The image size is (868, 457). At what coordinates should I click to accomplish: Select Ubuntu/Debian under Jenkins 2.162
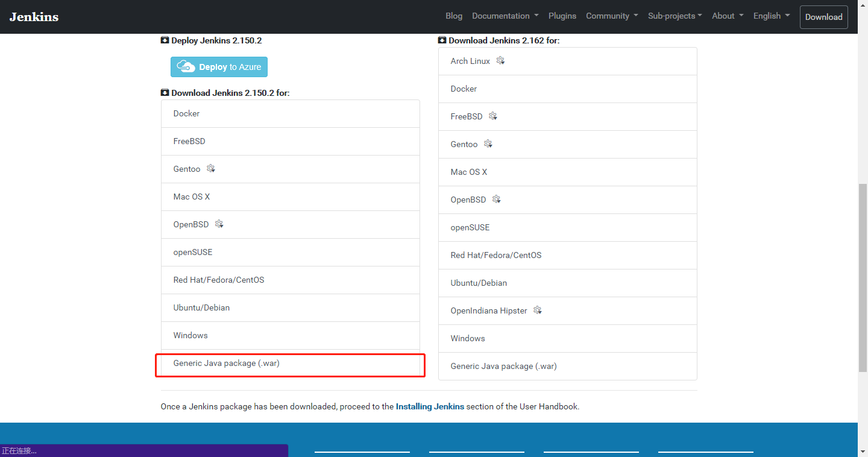(568, 283)
